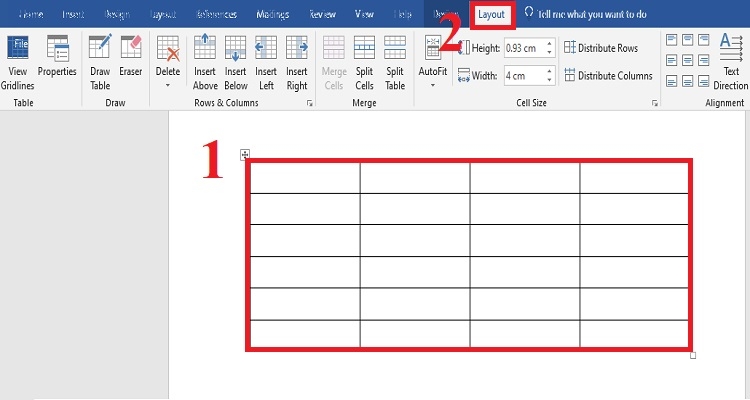Select Align Top Center alignment

tap(687, 40)
